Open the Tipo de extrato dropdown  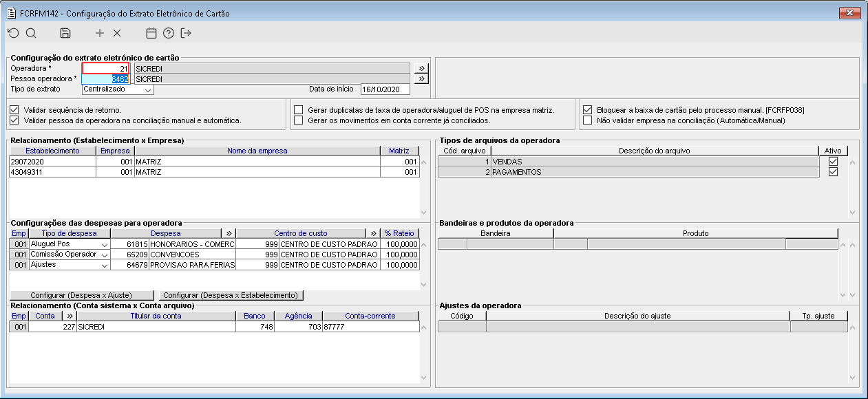click(x=148, y=89)
